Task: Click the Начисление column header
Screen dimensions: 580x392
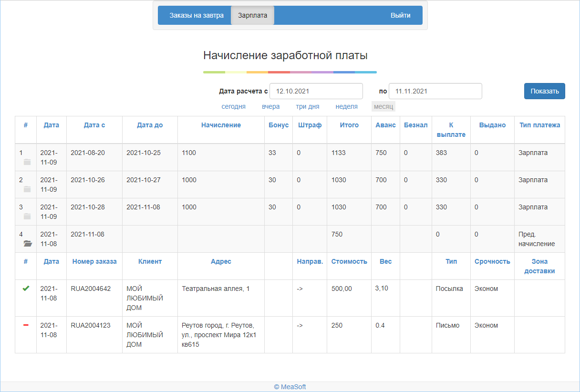Action: click(x=221, y=125)
